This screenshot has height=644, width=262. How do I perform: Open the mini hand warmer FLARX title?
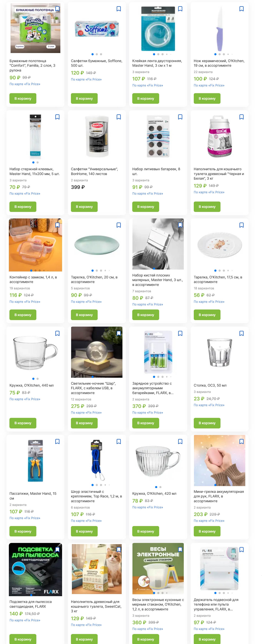(x=218, y=496)
